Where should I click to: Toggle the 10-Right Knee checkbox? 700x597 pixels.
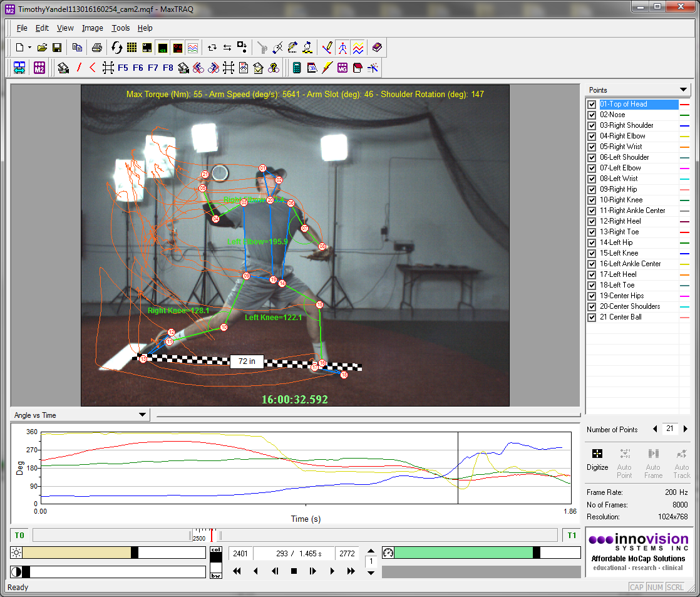click(592, 200)
